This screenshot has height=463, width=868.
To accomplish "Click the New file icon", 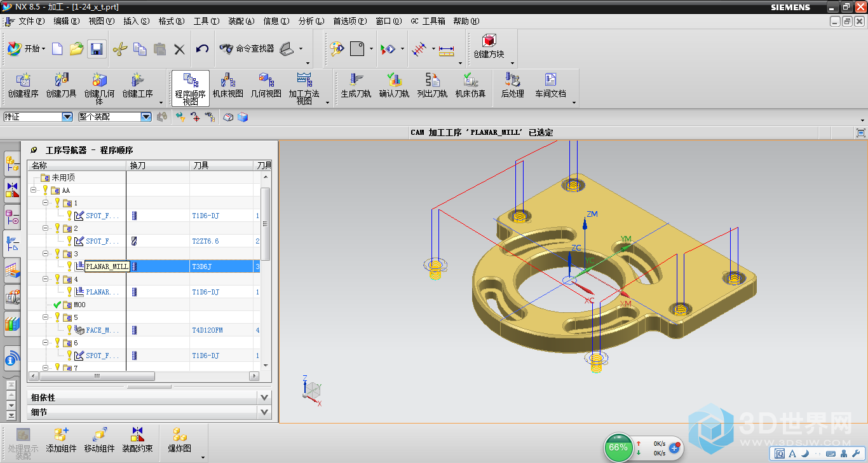I will pyautogui.click(x=57, y=48).
